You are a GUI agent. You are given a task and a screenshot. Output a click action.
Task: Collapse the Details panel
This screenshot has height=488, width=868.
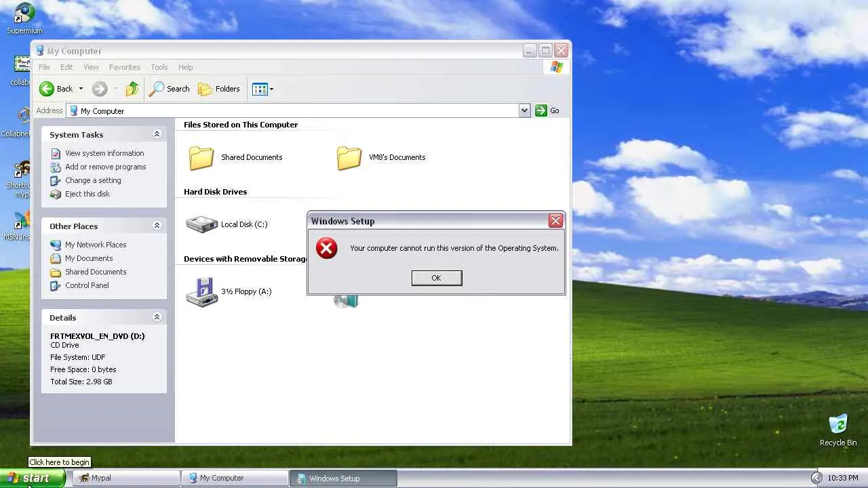pos(157,317)
